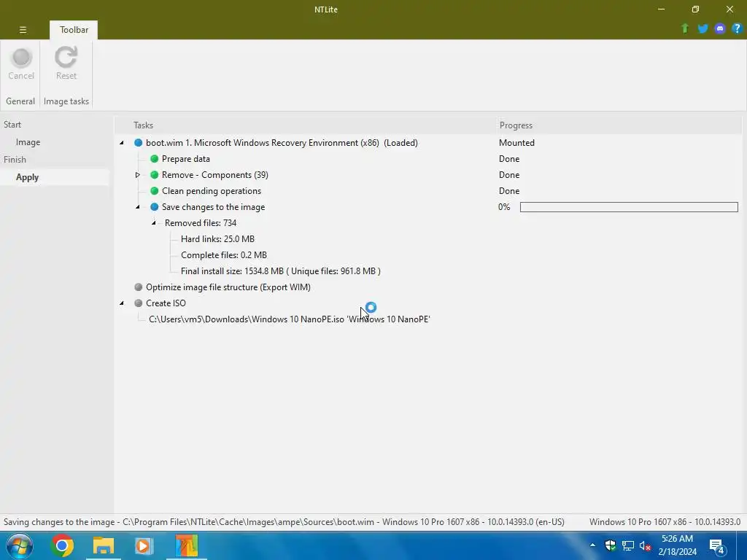The image size is (747, 560).
Task: Click the green dot beside Remove - Components
Action: click(x=155, y=175)
